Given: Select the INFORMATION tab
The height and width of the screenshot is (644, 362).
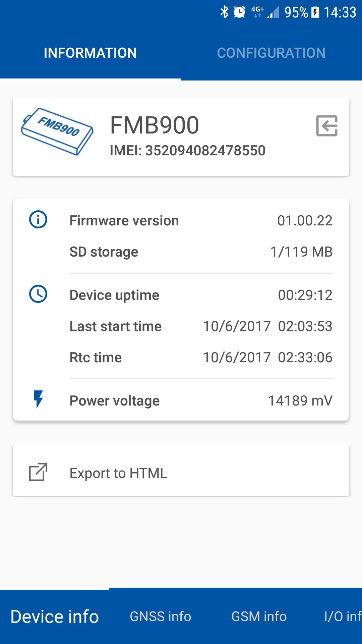Looking at the screenshot, I should (90, 53).
